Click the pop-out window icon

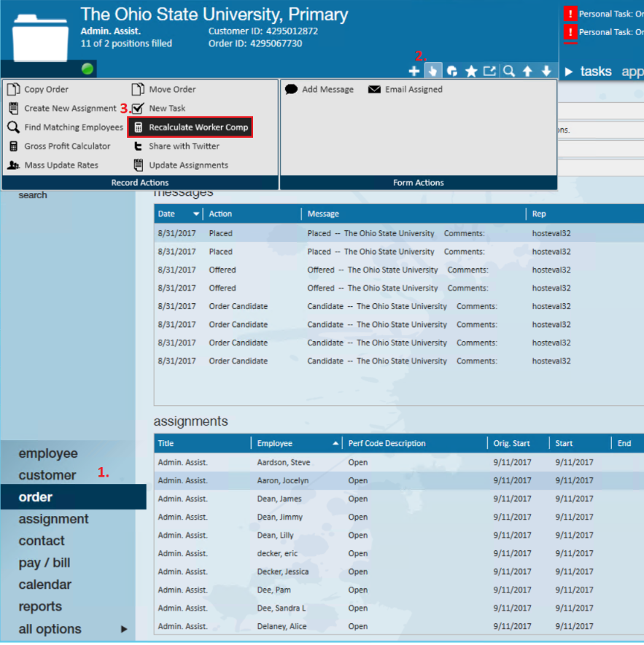489,71
